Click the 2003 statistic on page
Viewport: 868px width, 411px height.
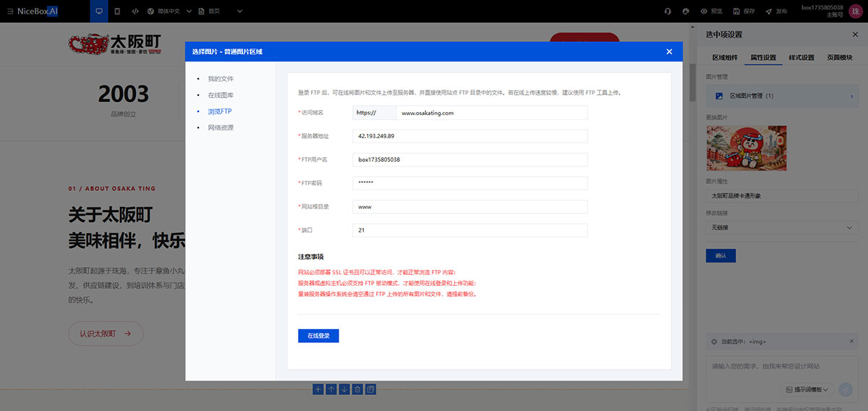coord(123,94)
